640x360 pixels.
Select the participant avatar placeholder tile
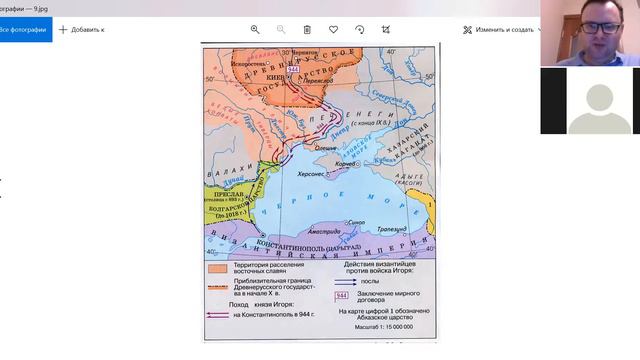pyautogui.click(x=590, y=101)
